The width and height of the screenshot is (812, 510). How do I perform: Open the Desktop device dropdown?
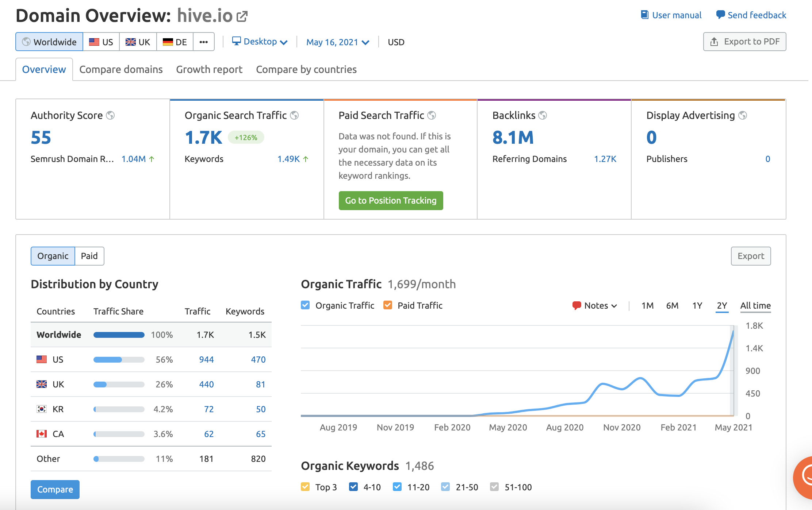pyautogui.click(x=260, y=42)
